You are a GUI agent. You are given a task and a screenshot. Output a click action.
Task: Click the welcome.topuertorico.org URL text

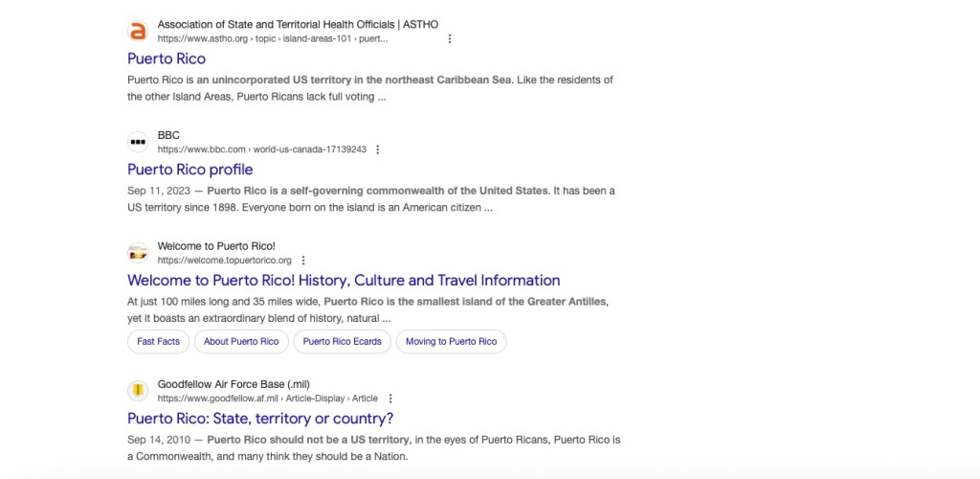[224, 261]
